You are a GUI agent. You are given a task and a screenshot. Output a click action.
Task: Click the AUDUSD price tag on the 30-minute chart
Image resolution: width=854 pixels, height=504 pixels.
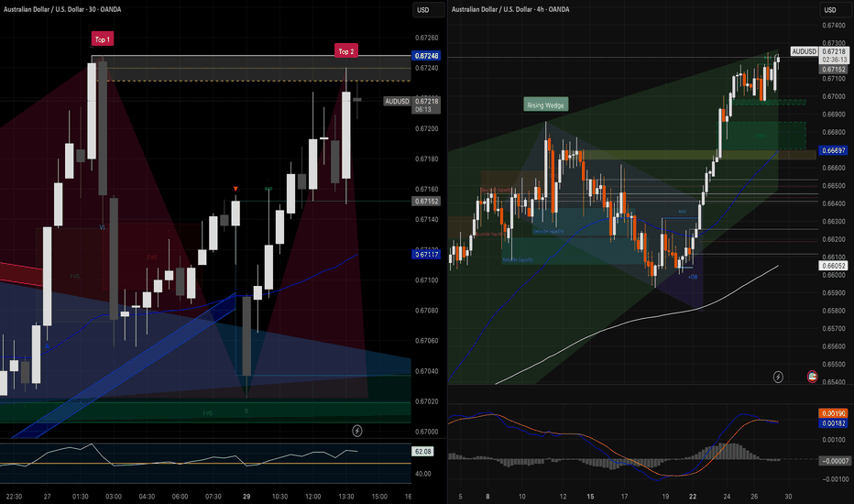point(399,102)
